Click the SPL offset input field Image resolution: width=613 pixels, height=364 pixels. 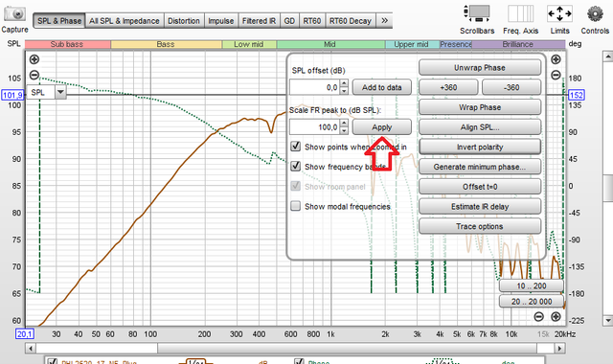click(315, 87)
